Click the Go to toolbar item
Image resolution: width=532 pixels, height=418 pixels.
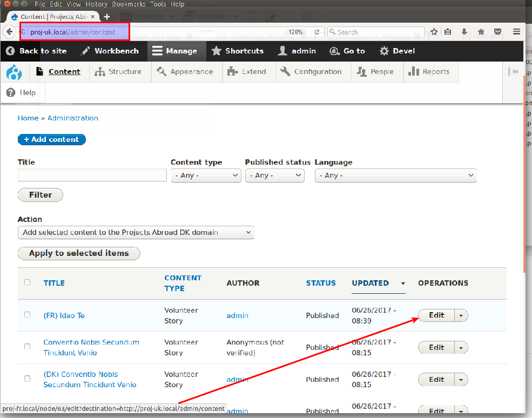click(347, 51)
